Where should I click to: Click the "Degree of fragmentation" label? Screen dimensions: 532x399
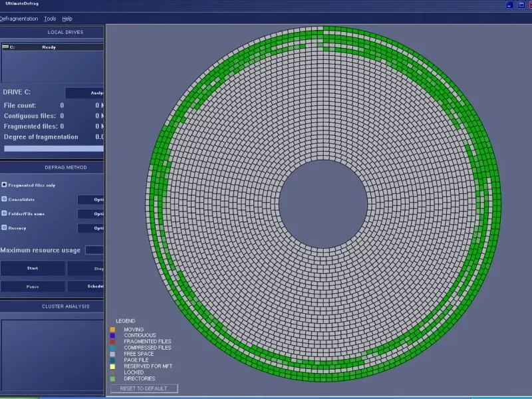[x=41, y=137]
